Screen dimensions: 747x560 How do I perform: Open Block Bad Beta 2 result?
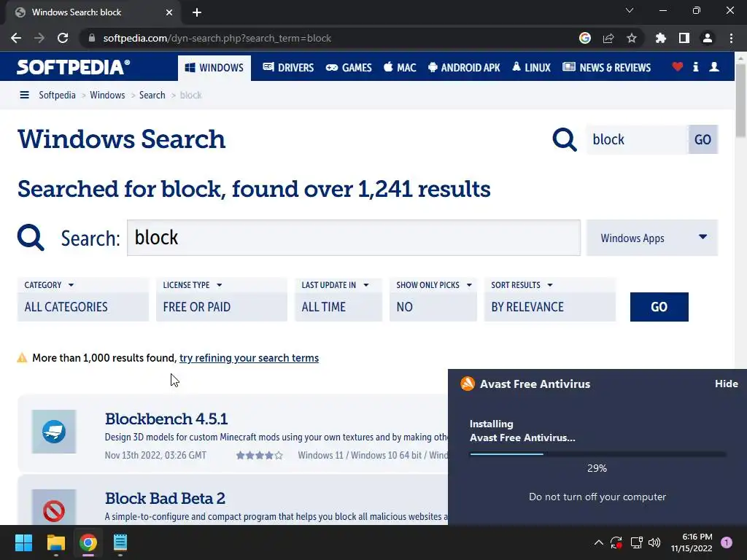pos(165,498)
